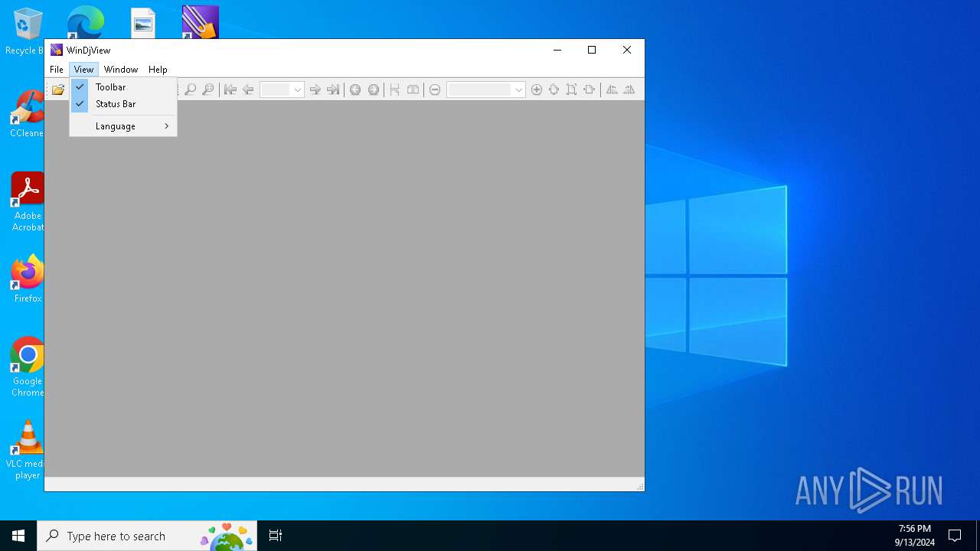Click WinDjView title bar app icon

[x=57, y=50]
